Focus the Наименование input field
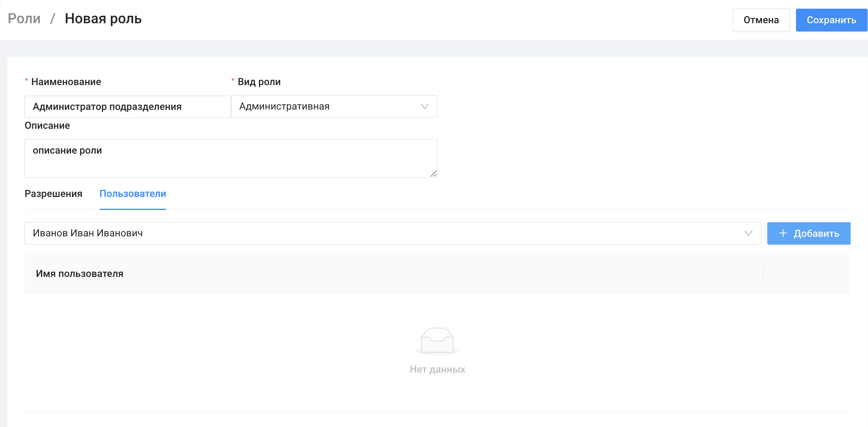The image size is (868, 427). coord(127,107)
